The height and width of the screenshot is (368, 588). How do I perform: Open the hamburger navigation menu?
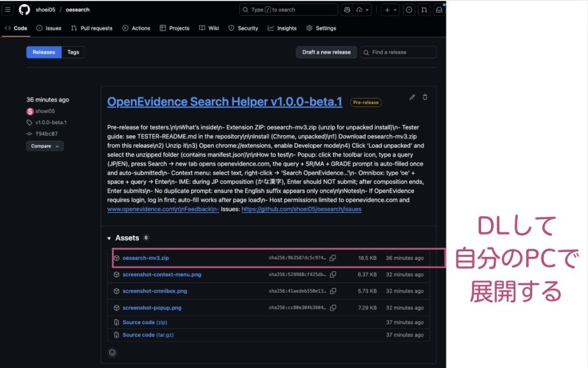click(8, 10)
